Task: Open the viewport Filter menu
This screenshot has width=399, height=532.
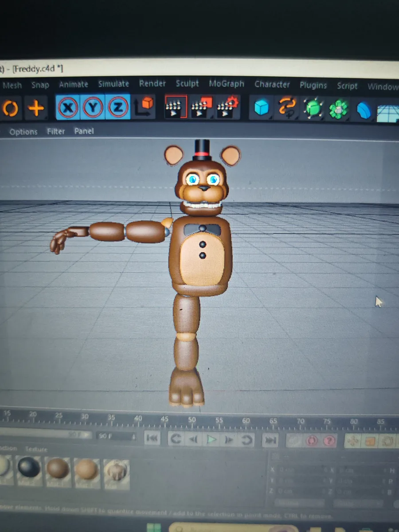Action: (x=56, y=131)
